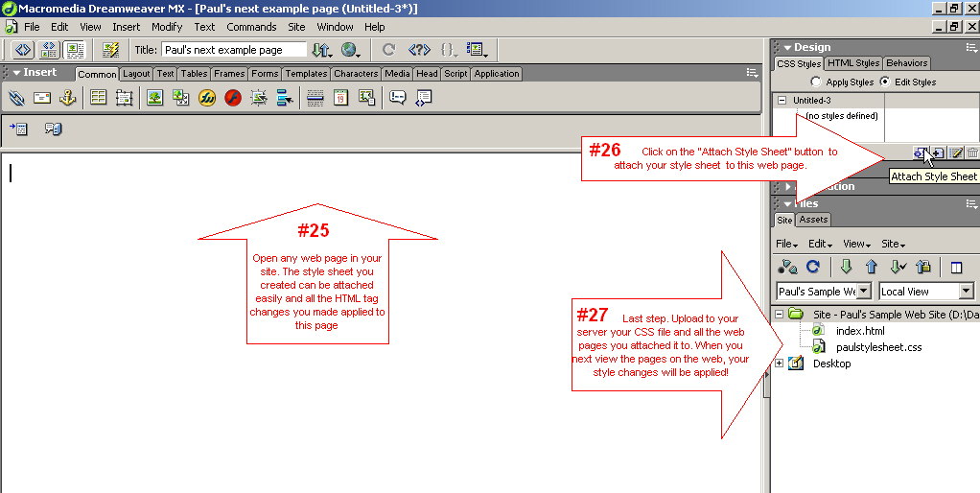Click the Edit Style Sheet pencil button

click(955, 153)
